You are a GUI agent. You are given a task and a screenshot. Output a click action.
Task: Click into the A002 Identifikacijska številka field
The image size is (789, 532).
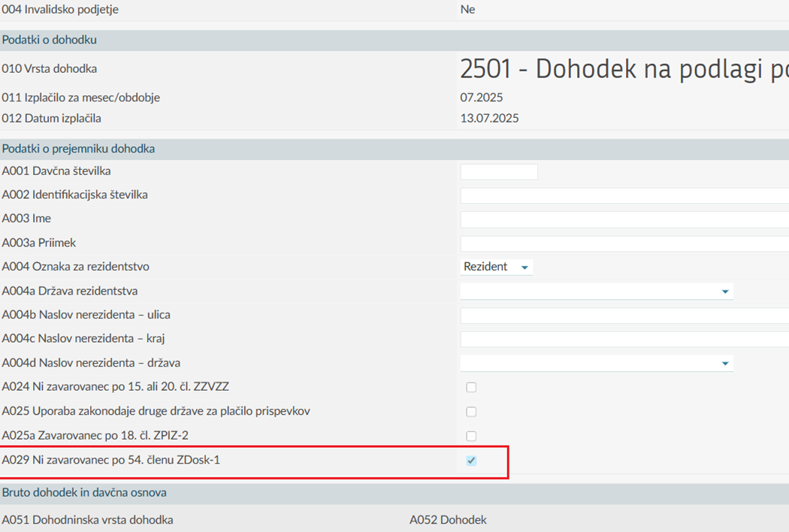(x=624, y=195)
